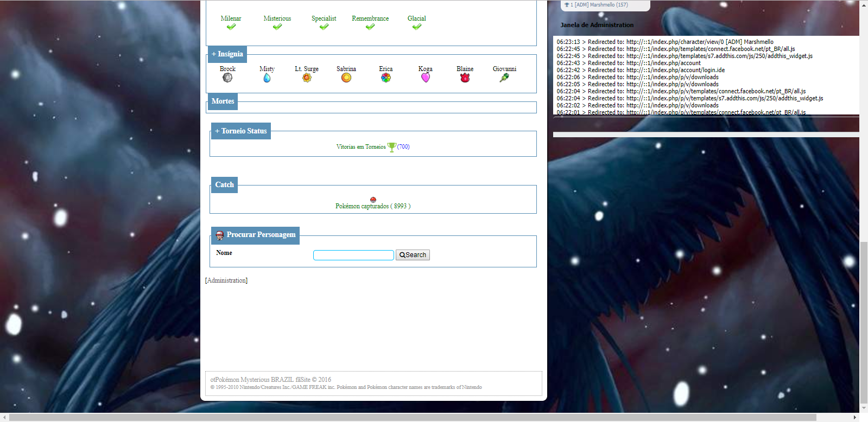Click the green checkmark under Specialist
868x422 pixels.
(324, 27)
